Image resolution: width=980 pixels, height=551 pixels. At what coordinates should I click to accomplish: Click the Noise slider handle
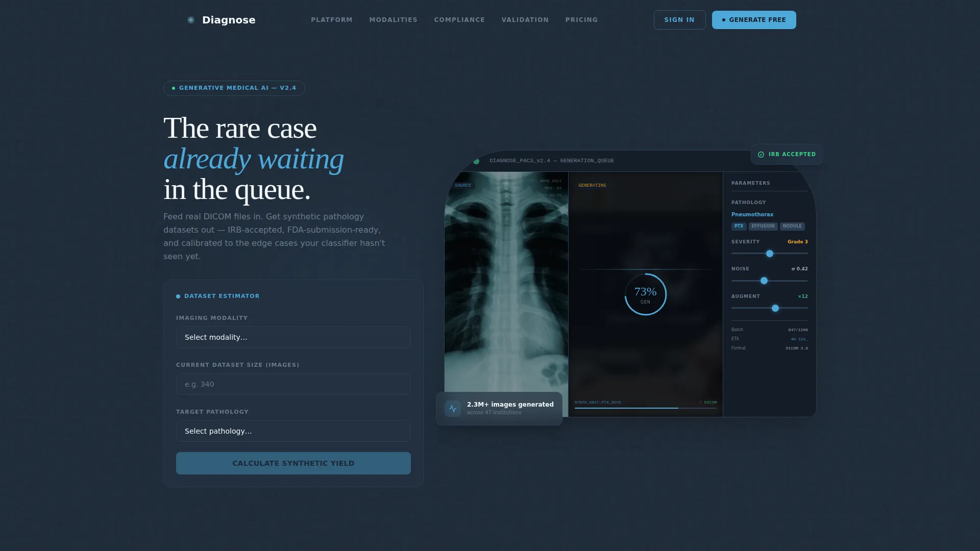point(764,281)
